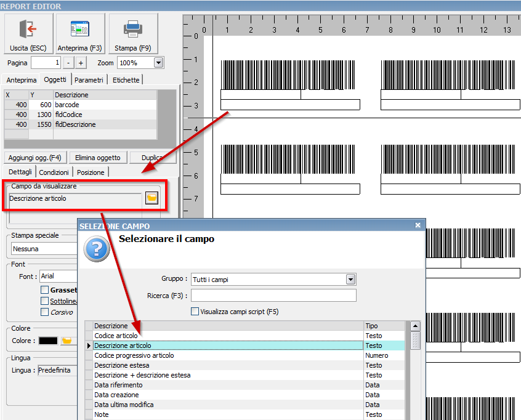The image size is (521, 420).
Task: Open the Lingua Predefinita dropdown
Action: (x=57, y=370)
